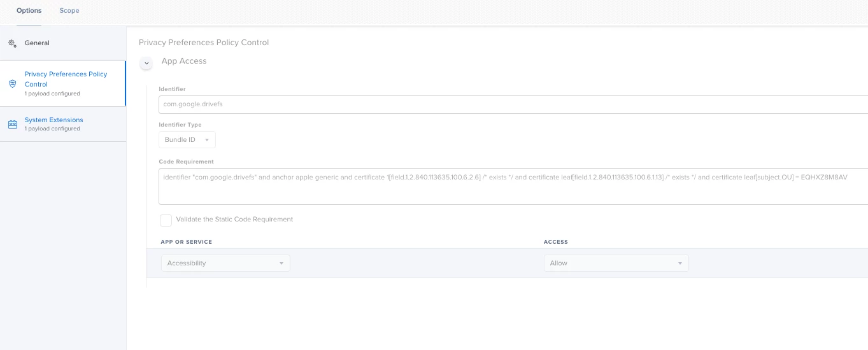
Task: Open the Accessibility app or service dropdown
Action: click(x=225, y=263)
